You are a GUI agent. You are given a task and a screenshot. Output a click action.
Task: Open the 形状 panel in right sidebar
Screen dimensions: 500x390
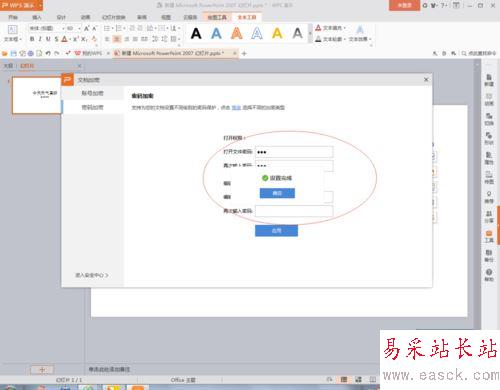pyautogui.click(x=489, y=139)
